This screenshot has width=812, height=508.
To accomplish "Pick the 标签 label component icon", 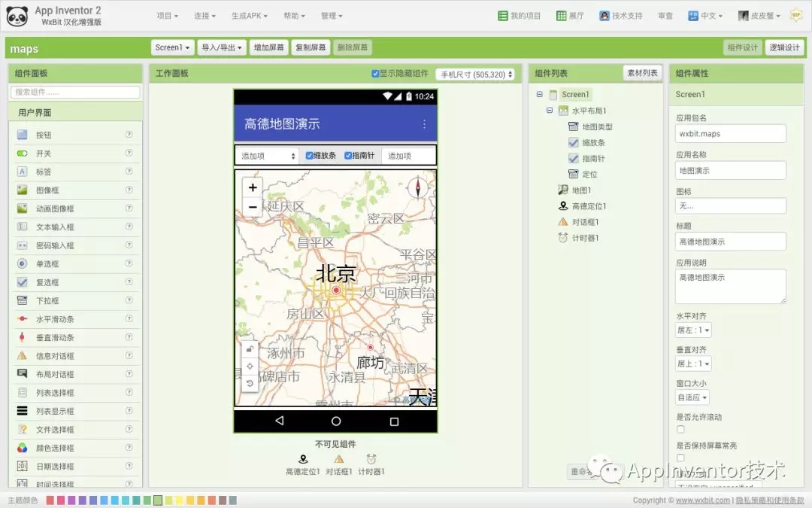I will pyautogui.click(x=23, y=172).
